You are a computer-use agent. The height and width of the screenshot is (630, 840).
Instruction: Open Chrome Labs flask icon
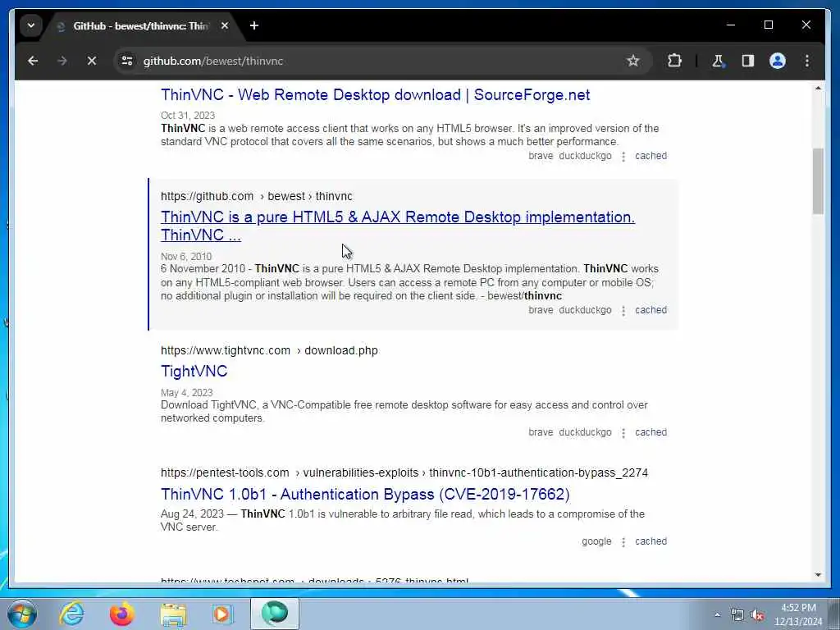coord(718,61)
